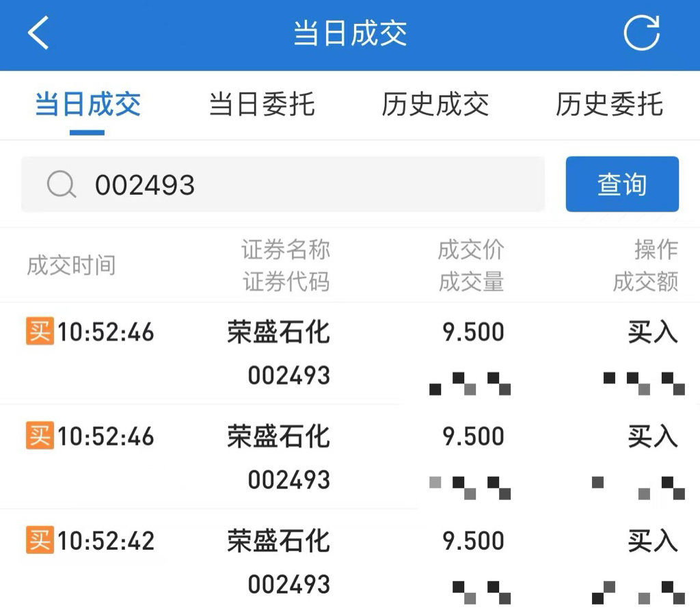Tap 荣盛石化 in the 10:52:42 row
Viewport: 700px width, 612px height.
tap(279, 541)
